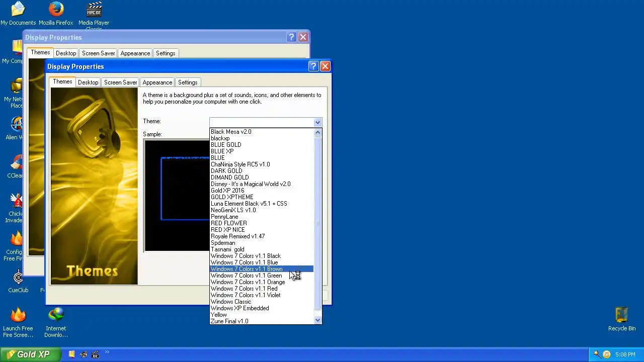Select Luna Element Black v5.1 + CSS
The image size is (644, 362).
point(262,204)
